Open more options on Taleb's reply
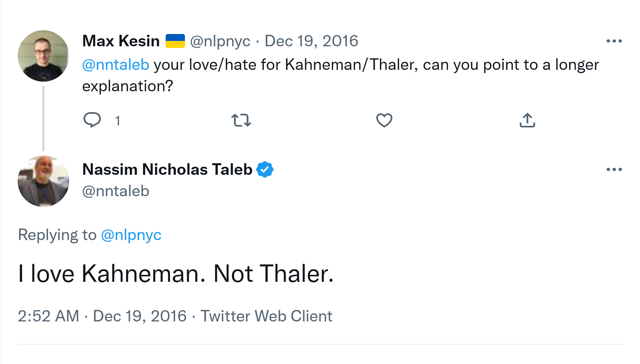 [614, 169]
